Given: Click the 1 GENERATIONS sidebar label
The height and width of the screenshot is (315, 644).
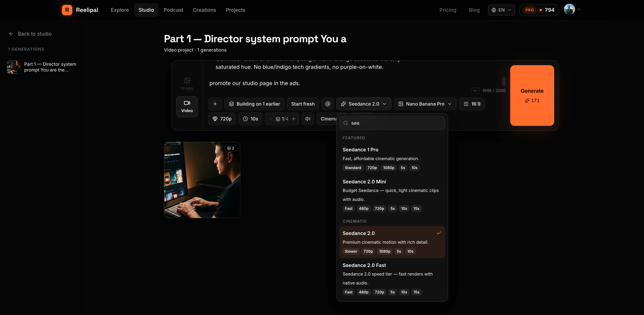Looking at the screenshot, I should [26, 49].
